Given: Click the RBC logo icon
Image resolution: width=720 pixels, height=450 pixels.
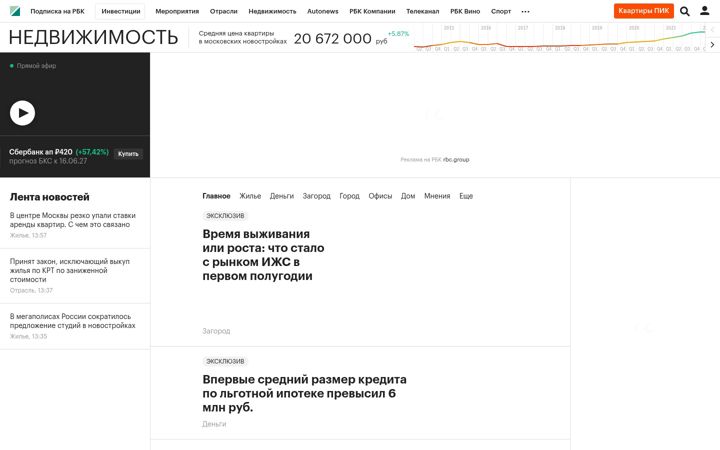Looking at the screenshot, I should pos(15,11).
